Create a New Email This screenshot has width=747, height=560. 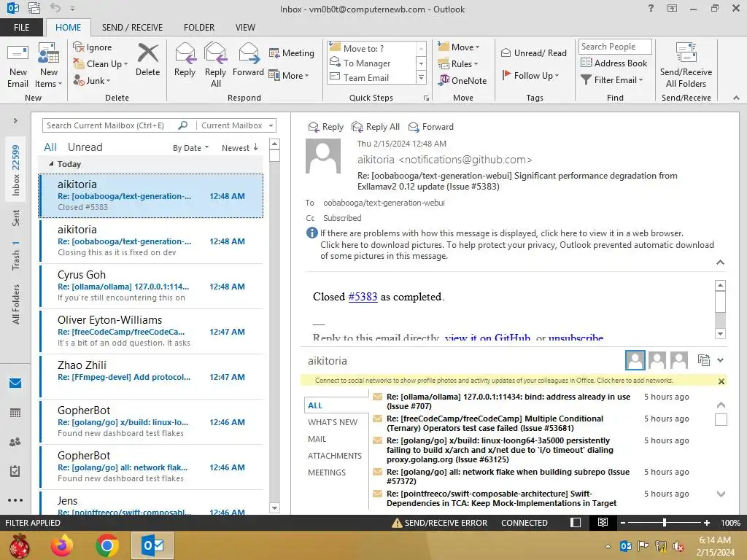(18, 66)
